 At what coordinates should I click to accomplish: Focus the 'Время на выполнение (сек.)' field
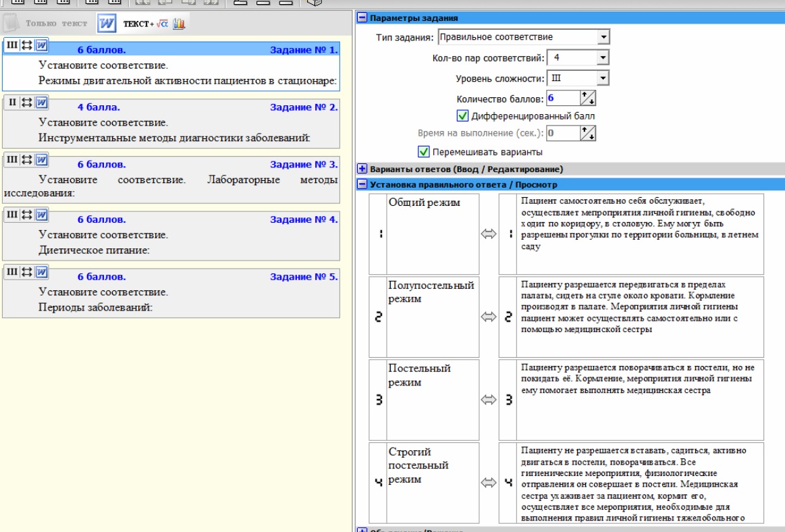click(x=563, y=133)
